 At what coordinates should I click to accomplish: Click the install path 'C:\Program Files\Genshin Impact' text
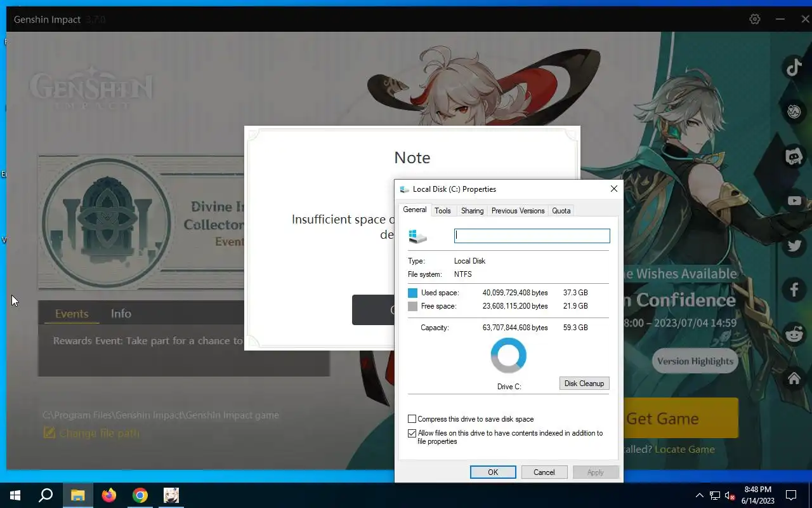(160, 415)
